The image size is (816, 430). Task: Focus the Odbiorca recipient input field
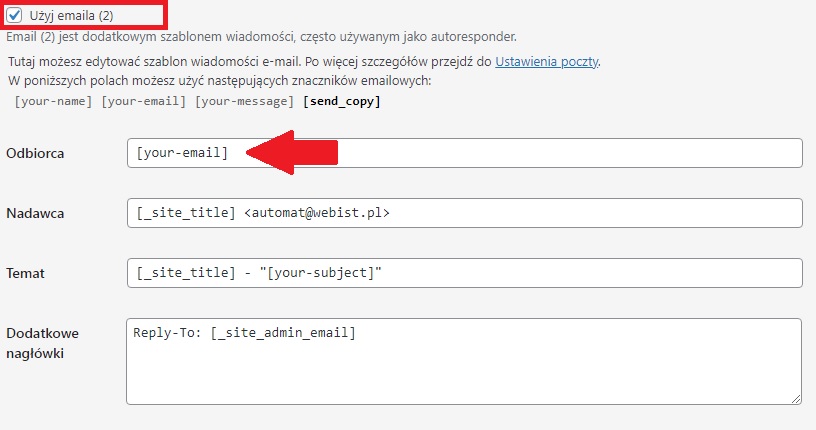pos(520,153)
